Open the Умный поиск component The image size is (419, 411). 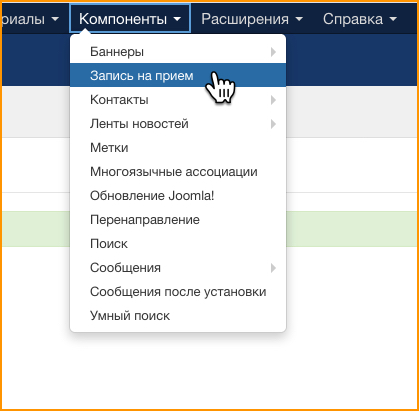[x=178, y=316]
